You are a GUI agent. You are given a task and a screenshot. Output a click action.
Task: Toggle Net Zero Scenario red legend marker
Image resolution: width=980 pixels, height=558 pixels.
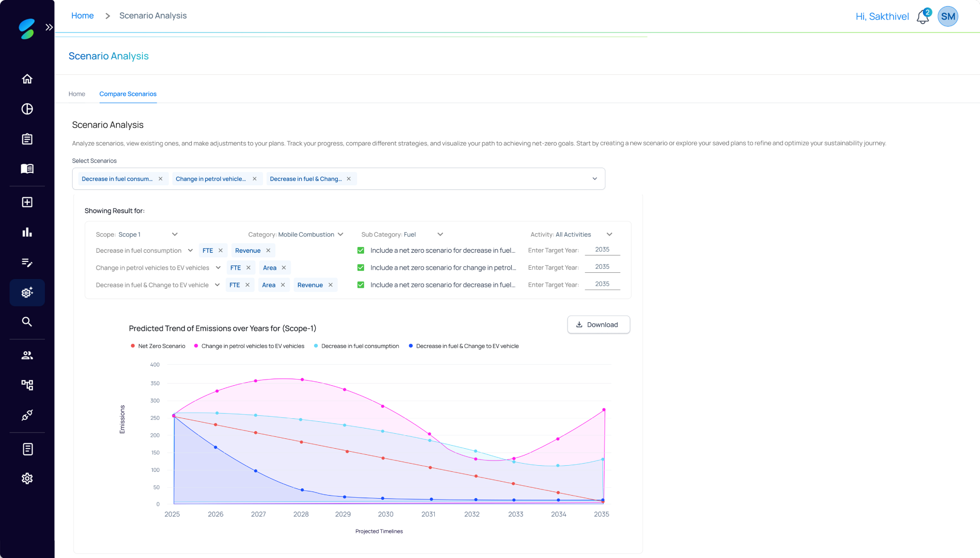(x=133, y=346)
